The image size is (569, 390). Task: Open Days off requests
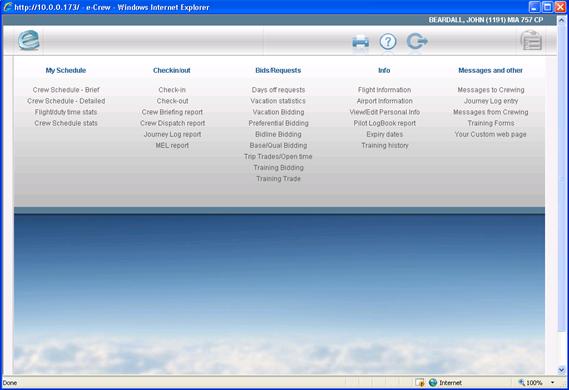[278, 90]
